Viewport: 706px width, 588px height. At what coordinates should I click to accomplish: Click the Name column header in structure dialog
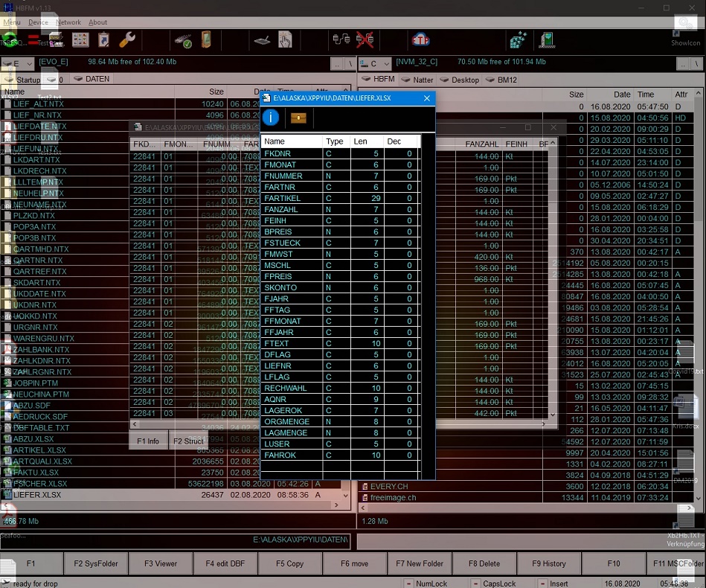tap(292, 141)
